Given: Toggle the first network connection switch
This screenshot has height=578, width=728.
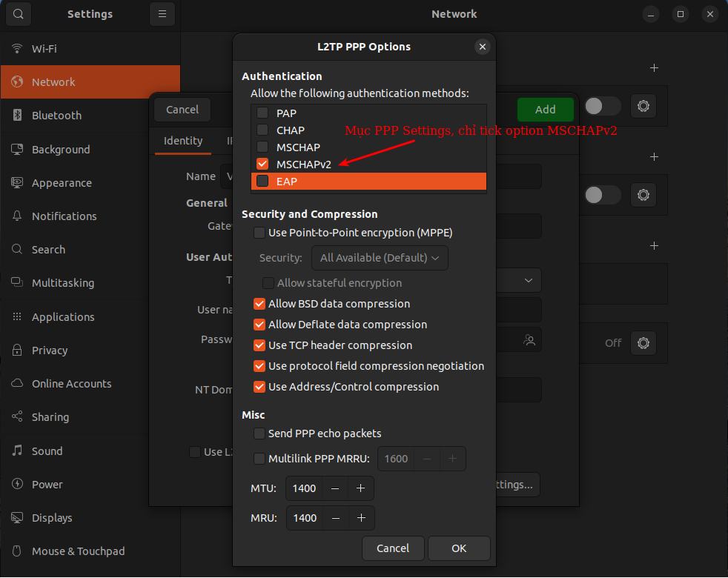Looking at the screenshot, I should click(602, 106).
